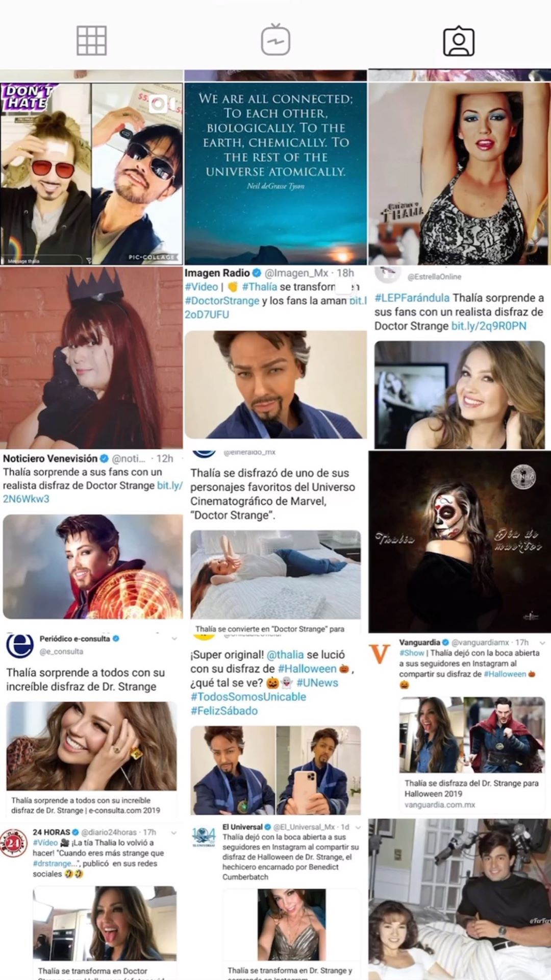Follow the bit.ly/2q9R0PN link

(489, 326)
